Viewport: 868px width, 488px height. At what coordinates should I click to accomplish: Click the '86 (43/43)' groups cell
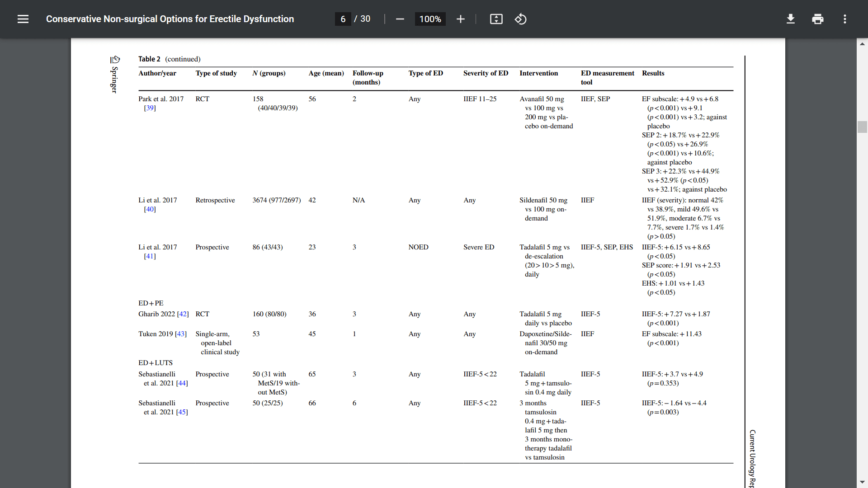267,247
